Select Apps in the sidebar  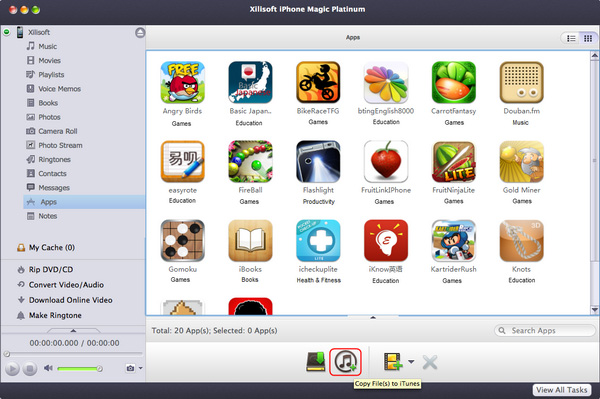click(84, 202)
